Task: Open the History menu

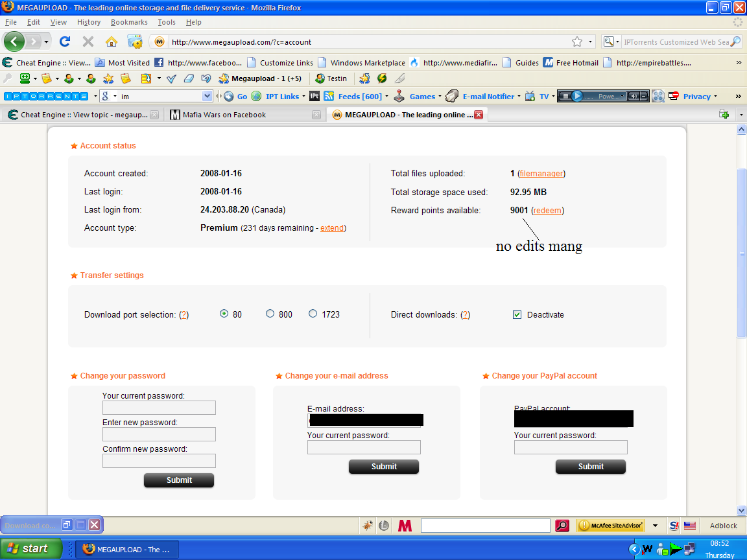Action: click(89, 22)
